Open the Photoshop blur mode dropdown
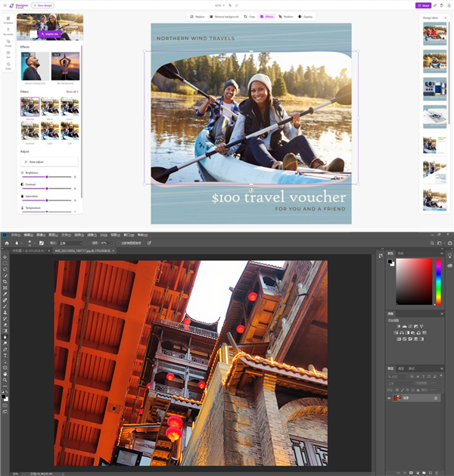 click(x=70, y=243)
